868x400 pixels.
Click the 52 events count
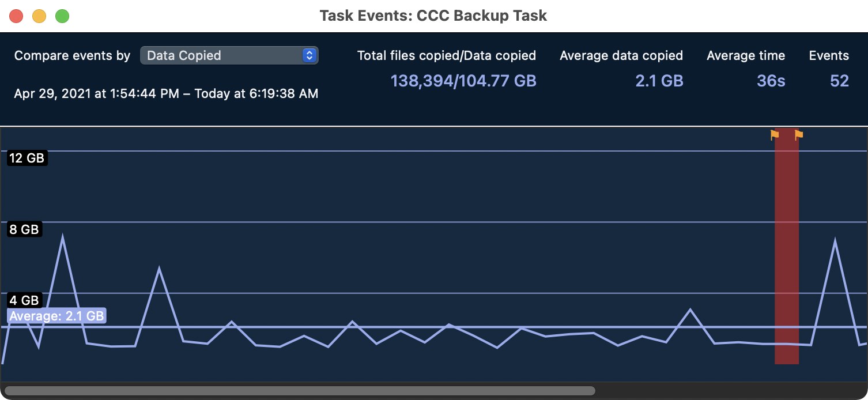pyautogui.click(x=839, y=81)
